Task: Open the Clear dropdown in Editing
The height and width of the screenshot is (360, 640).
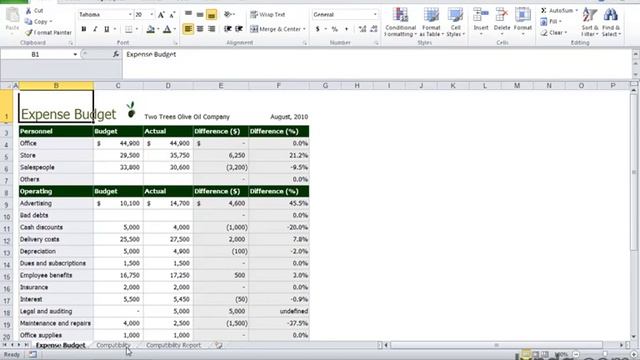Action: [554, 33]
